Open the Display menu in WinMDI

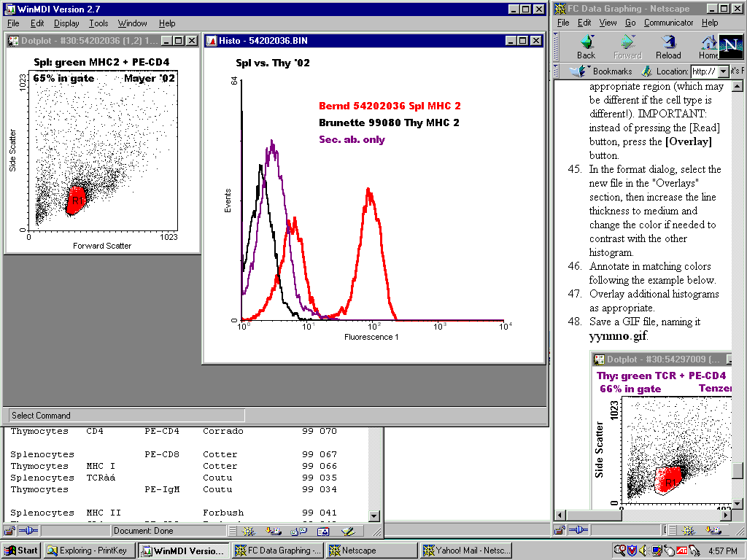click(66, 23)
